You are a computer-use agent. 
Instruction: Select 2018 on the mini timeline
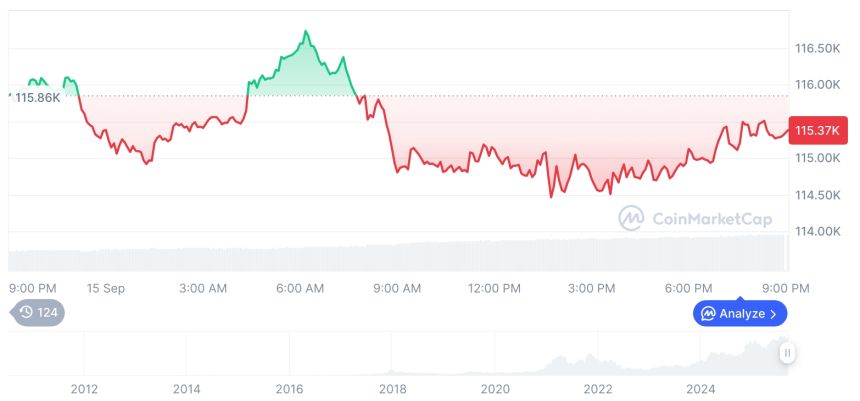coord(392,388)
